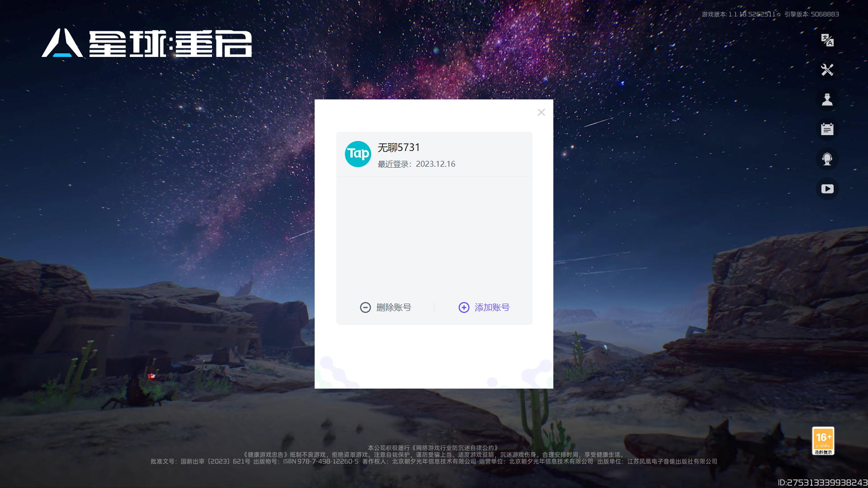Viewport: 868px width, 488px height.
Task: Click the minus circle icon beside 删除账号
Action: coord(365,307)
